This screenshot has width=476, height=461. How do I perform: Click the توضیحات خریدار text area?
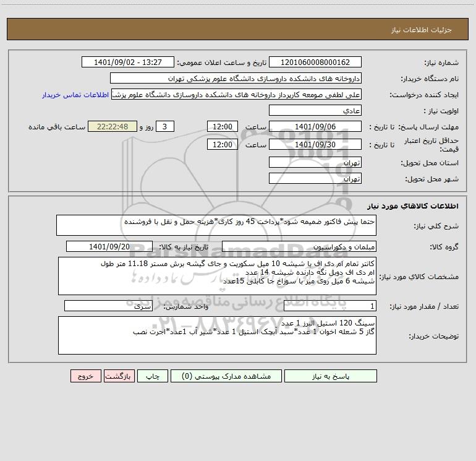[217, 335]
